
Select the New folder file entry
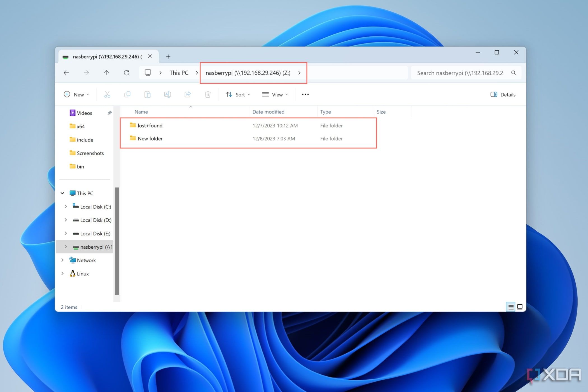(x=150, y=138)
